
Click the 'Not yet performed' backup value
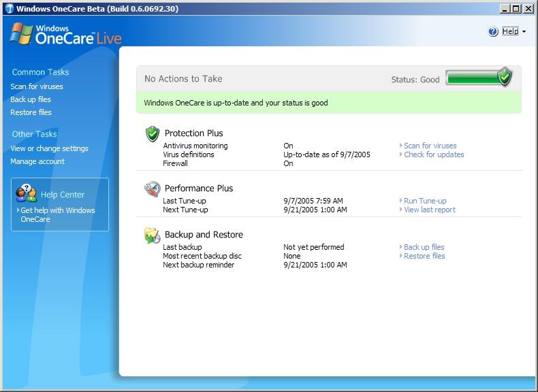point(313,247)
